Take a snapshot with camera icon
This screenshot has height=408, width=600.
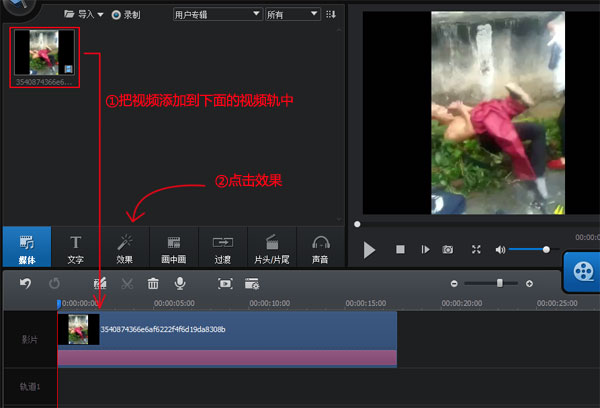pyautogui.click(x=448, y=250)
